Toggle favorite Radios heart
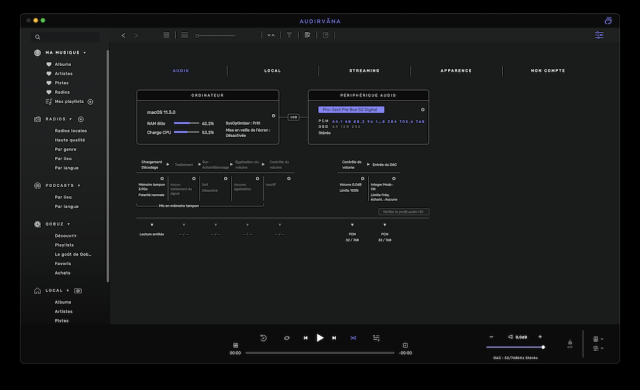Image resolution: width=640 pixels, height=390 pixels. pos(49,92)
